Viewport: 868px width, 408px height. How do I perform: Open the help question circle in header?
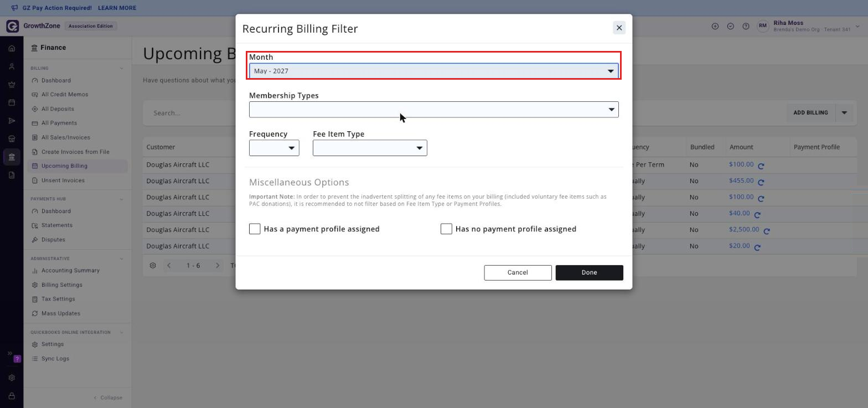click(x=746, y=26)
